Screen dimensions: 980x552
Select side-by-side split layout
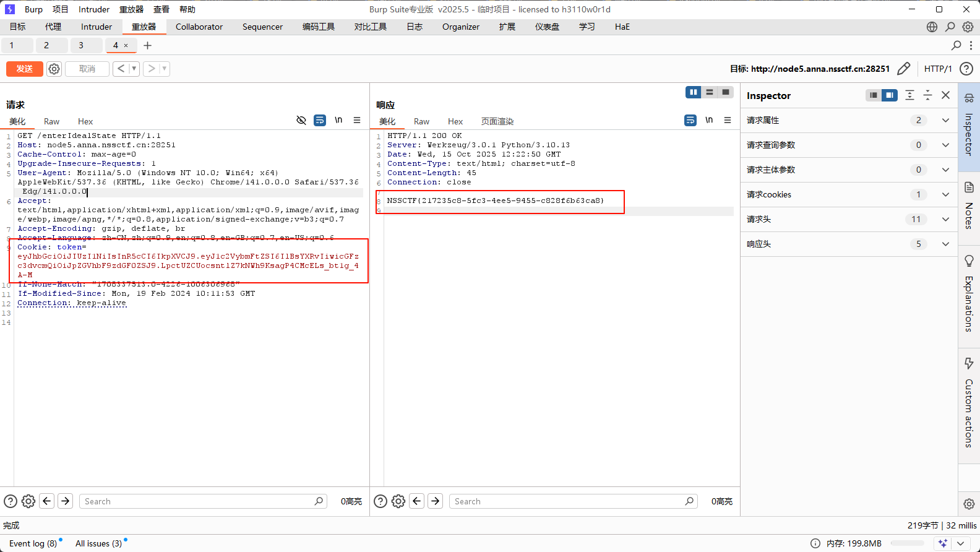point(694,92)
